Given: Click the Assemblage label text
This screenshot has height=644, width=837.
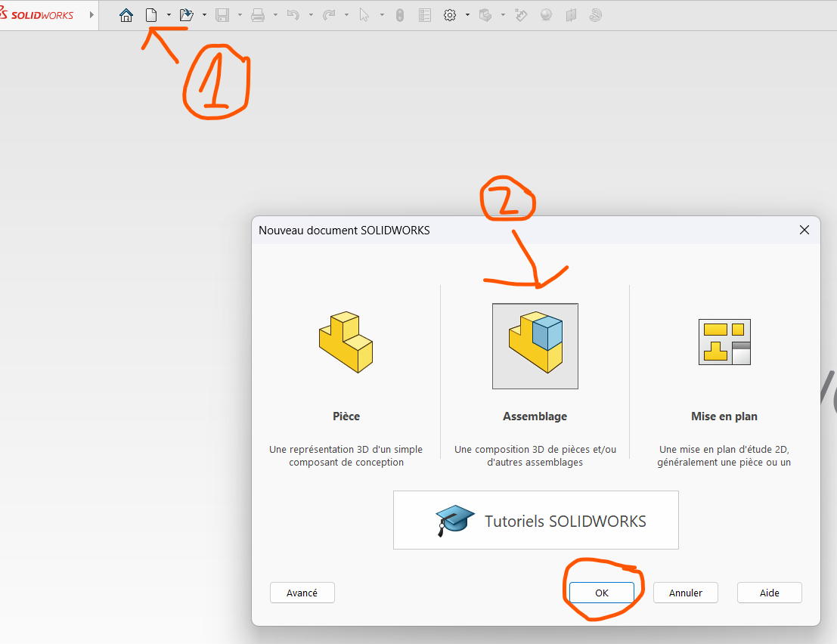Looking at the screenshot, I should click(x=535, y=416).
